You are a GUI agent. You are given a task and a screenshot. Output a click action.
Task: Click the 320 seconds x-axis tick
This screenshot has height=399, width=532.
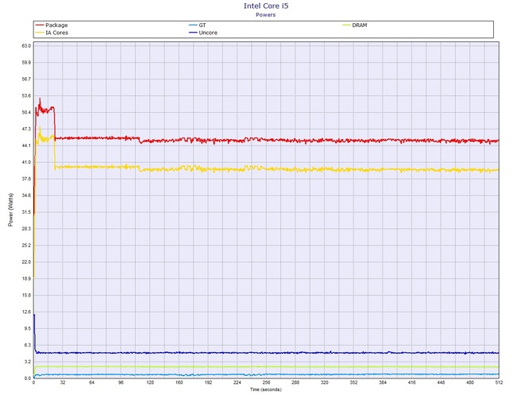click(324, 382)
